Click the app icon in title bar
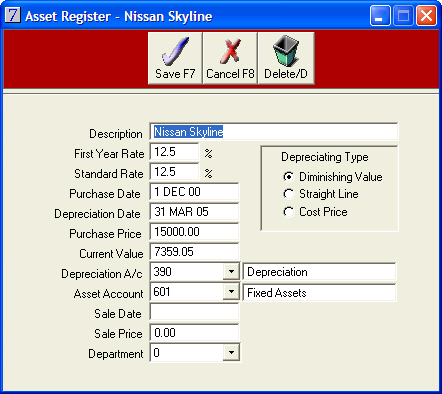This screenshot has width=442, height=394. (13, 15)
